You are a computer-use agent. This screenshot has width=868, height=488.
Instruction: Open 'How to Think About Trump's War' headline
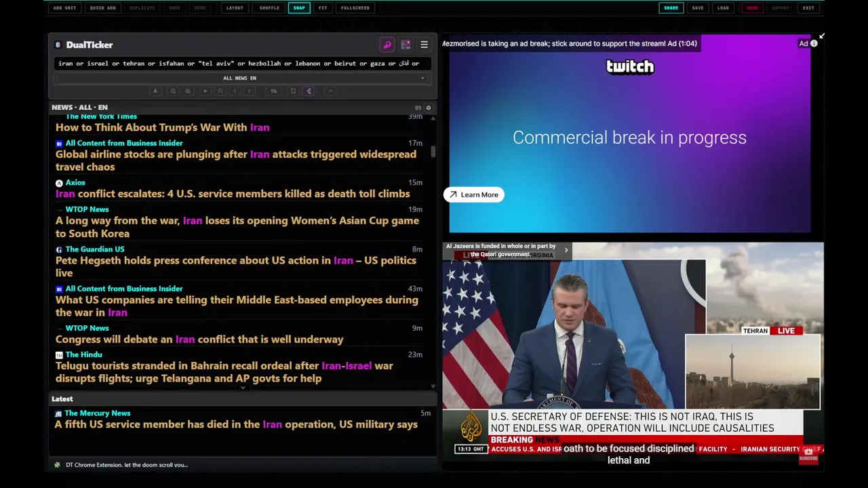click(162, 127)
